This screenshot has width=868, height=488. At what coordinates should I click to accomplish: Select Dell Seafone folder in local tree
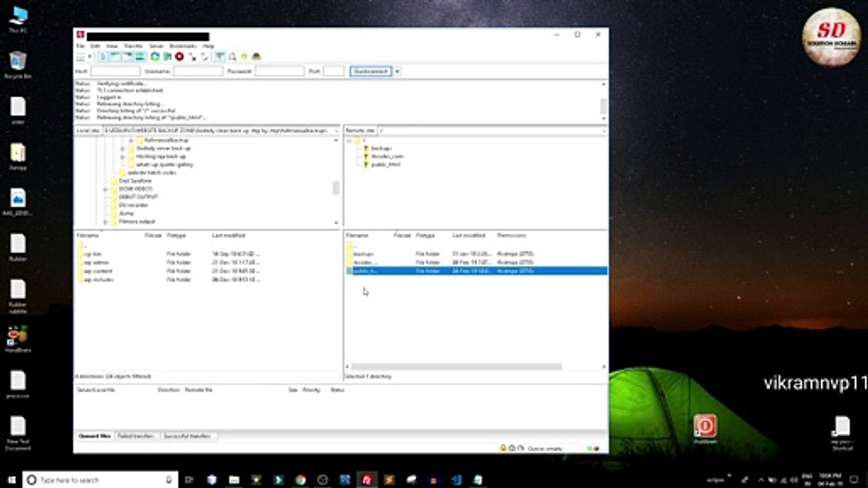135,180
